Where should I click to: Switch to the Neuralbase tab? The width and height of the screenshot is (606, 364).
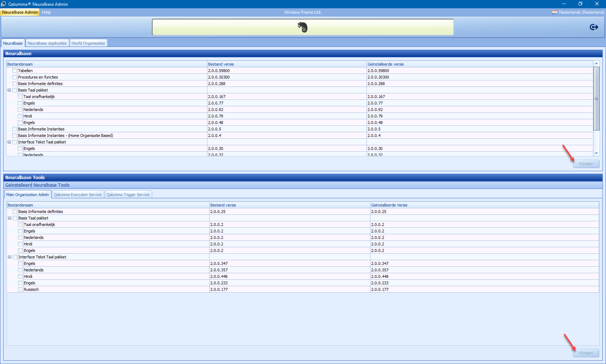pos(13,43)
